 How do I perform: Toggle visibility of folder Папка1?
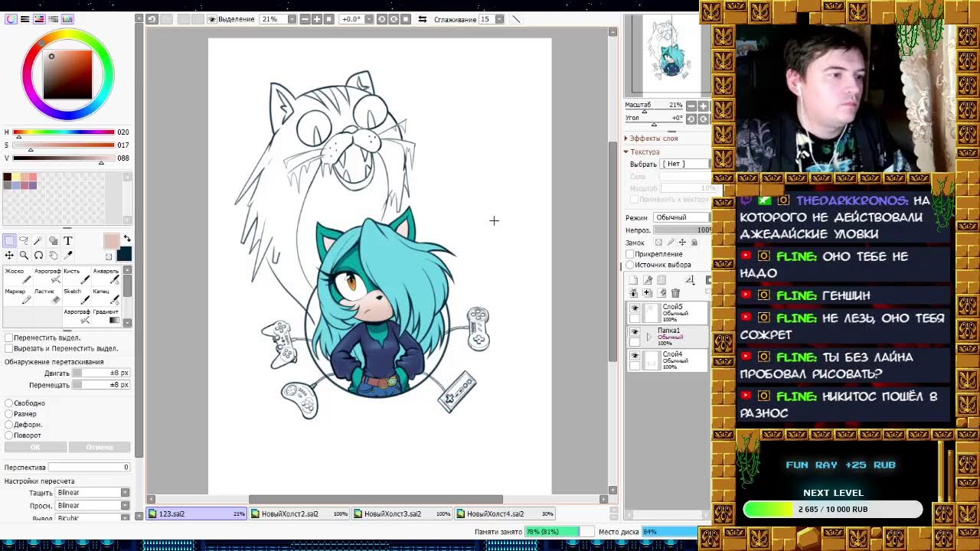coord(634,332)
